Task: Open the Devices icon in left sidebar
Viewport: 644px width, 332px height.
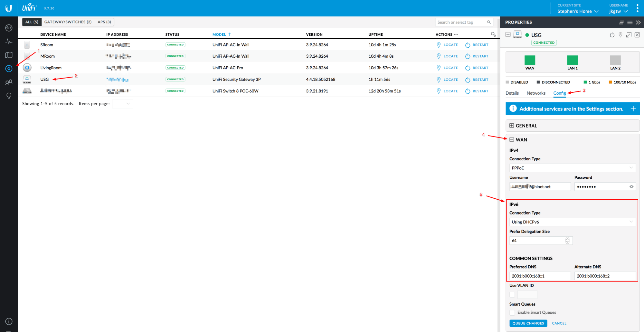Action: [9, 69]
